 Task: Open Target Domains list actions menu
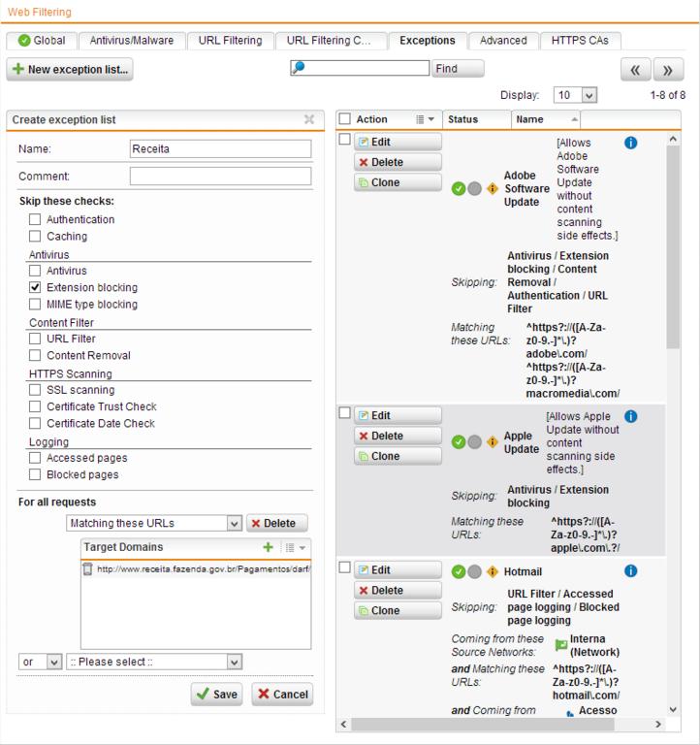296,547
